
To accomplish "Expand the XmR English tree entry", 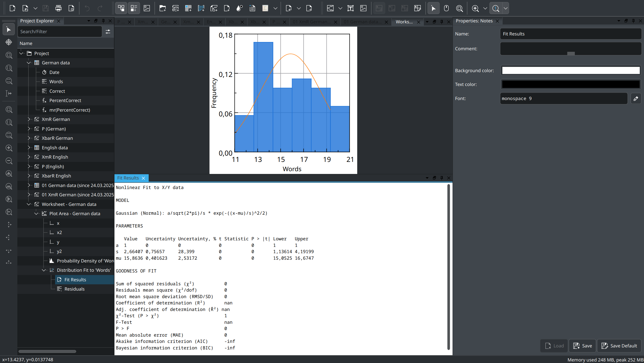I will pos(29,157).
